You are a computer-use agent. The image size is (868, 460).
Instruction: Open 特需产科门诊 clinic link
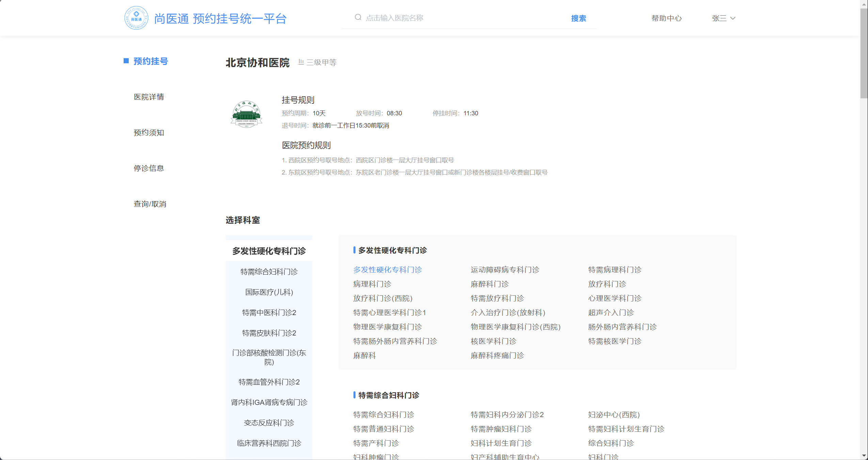tap(376, 443)
